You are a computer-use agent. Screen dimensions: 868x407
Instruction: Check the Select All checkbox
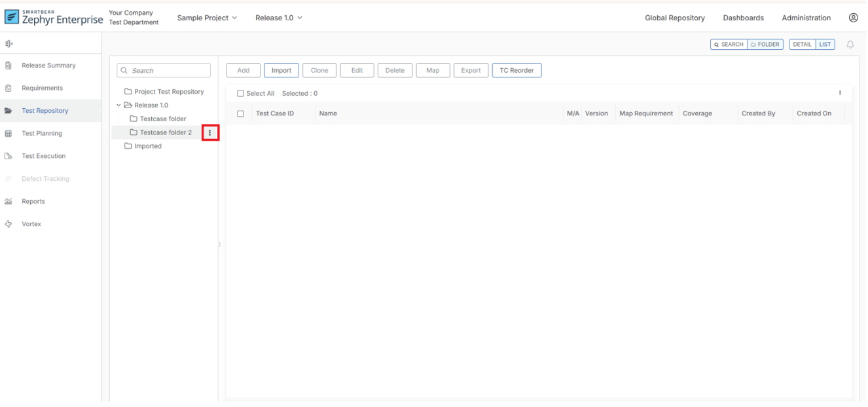point(240,94)
